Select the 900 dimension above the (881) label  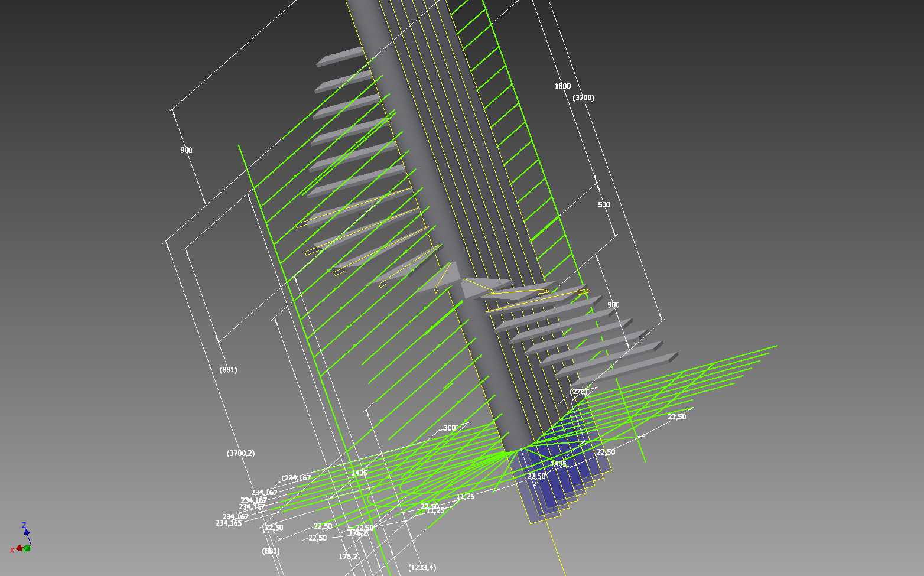[x=186, y=151]
